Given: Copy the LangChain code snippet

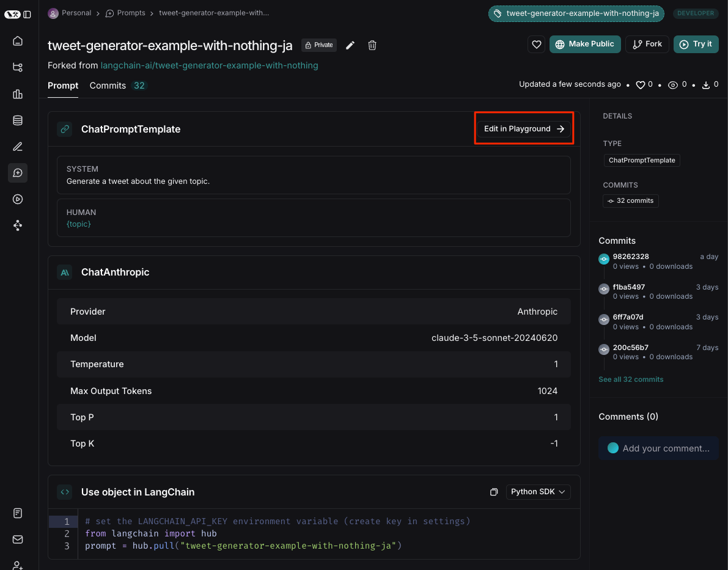Looking at the screenshot, I should 494,492.
